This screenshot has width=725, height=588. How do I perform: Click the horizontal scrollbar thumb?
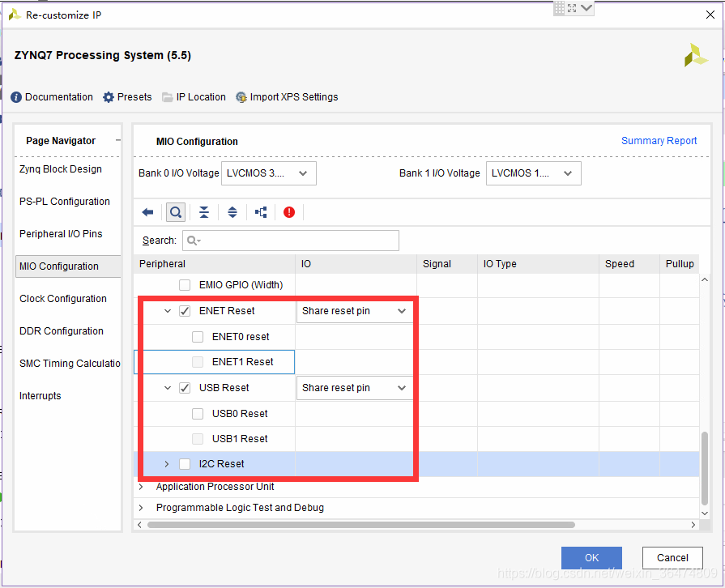point(361,525)
